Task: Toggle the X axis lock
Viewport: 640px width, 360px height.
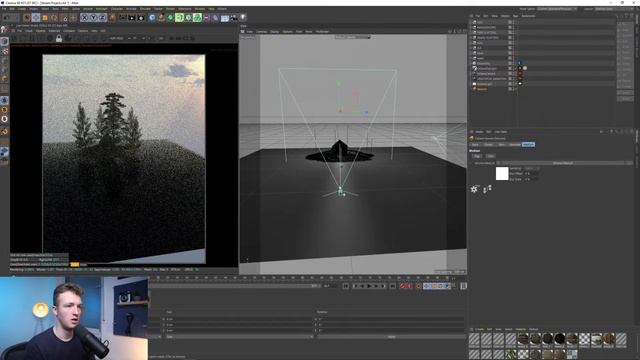Action: 84,18
